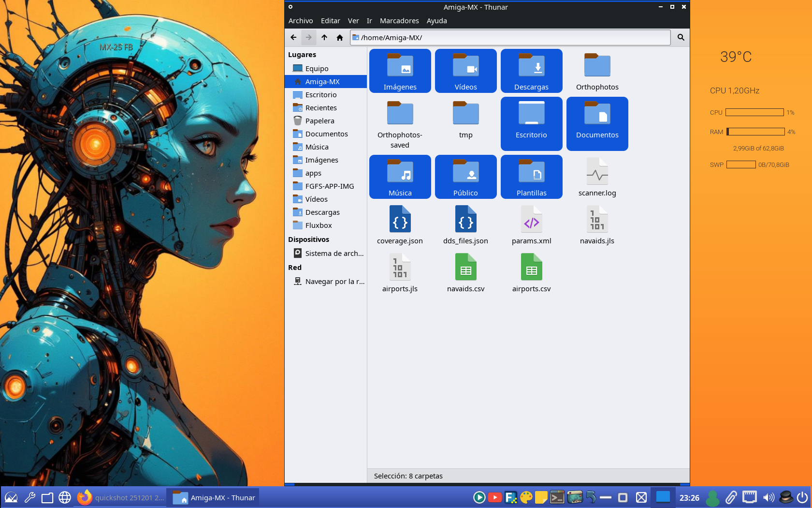
Task: Select the Imágenes folder icon in file view
Action: click(400, 66)
